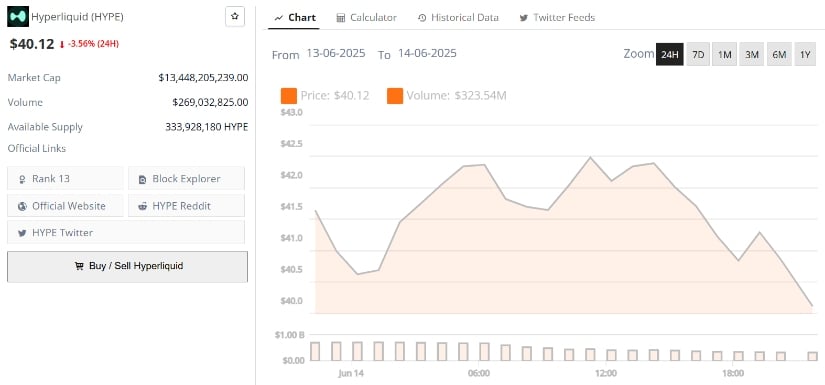Click the Buy / Sell Hyperliquid button

point(127,267)
